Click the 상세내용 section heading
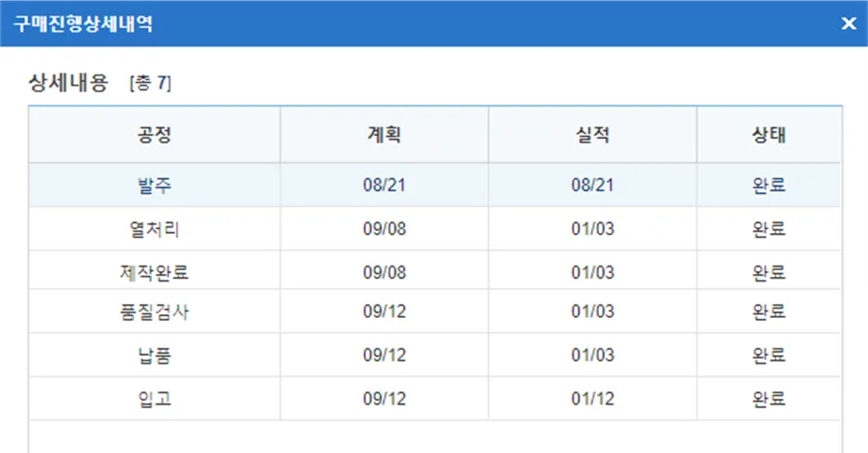Image resolution: width=868 pixels, height=453 pixels. coord(70,84)
